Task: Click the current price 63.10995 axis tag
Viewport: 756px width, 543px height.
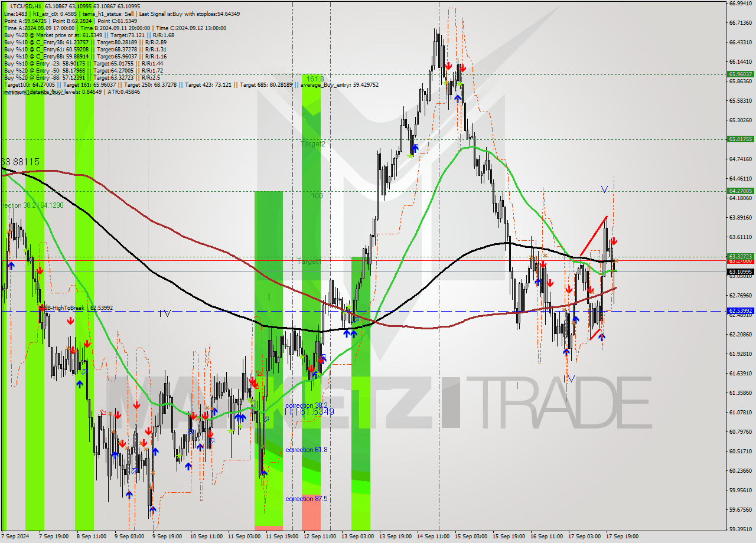Action: (x=741, y=271)
